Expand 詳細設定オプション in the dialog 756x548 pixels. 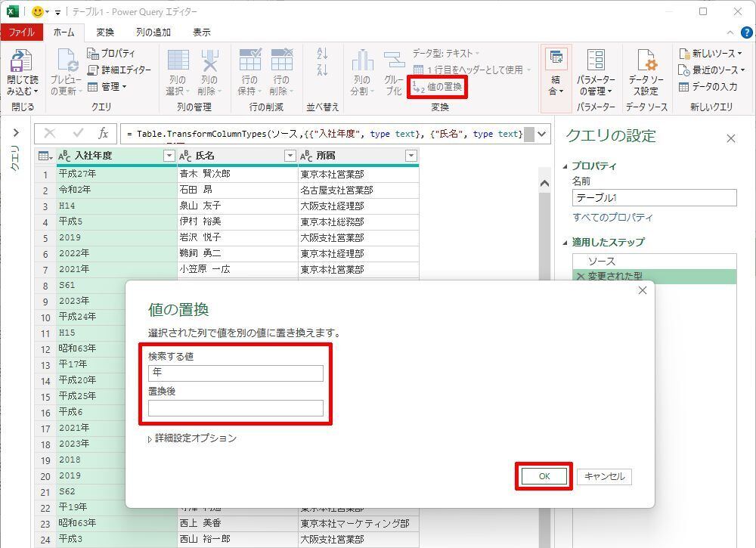[192, 438]
